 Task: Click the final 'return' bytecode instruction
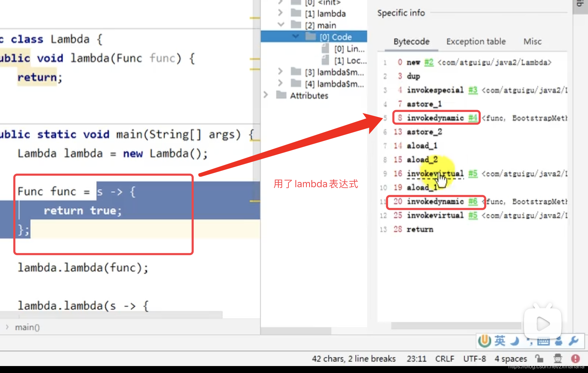pos(420,229)
